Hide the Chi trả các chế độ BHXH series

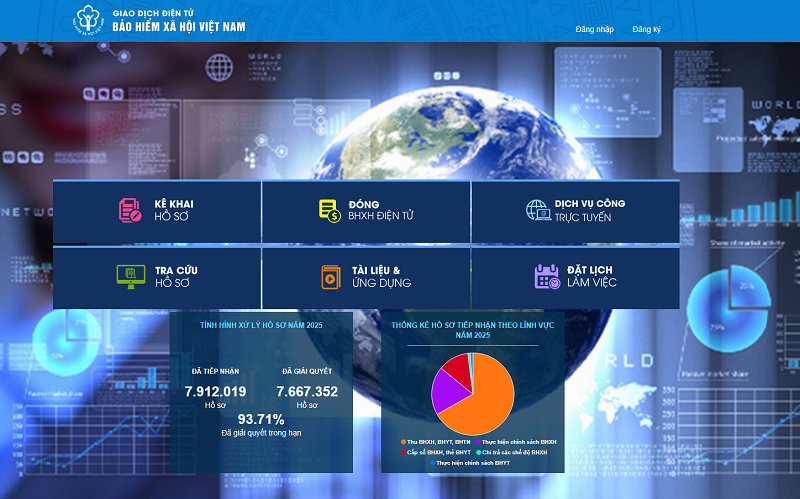pyautogui.click(x=511, y=452)
